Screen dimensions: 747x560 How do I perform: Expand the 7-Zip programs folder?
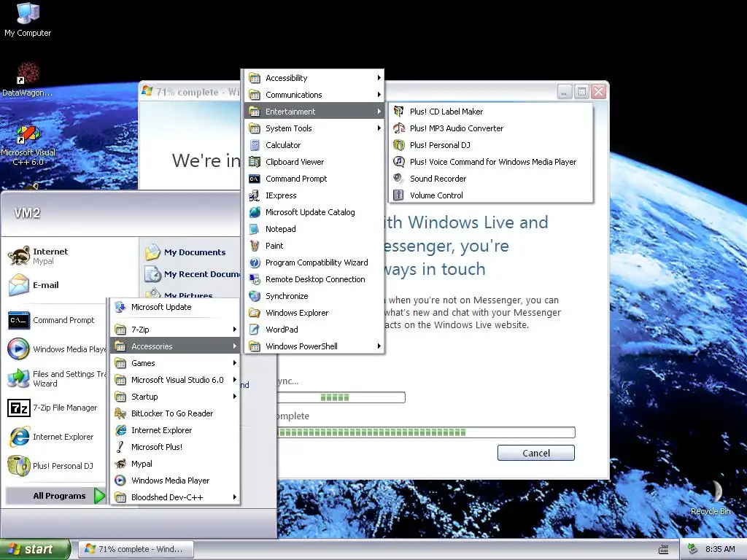point(175,330)
